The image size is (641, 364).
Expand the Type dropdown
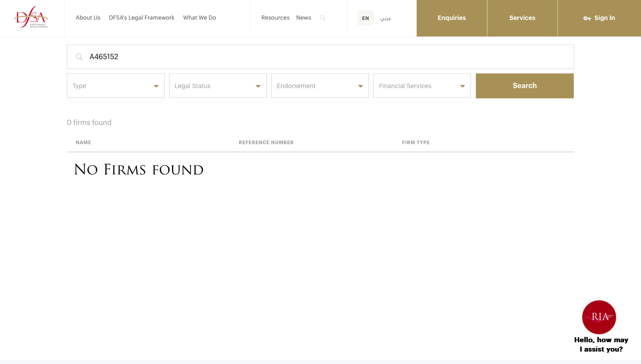tap(116, 86)
